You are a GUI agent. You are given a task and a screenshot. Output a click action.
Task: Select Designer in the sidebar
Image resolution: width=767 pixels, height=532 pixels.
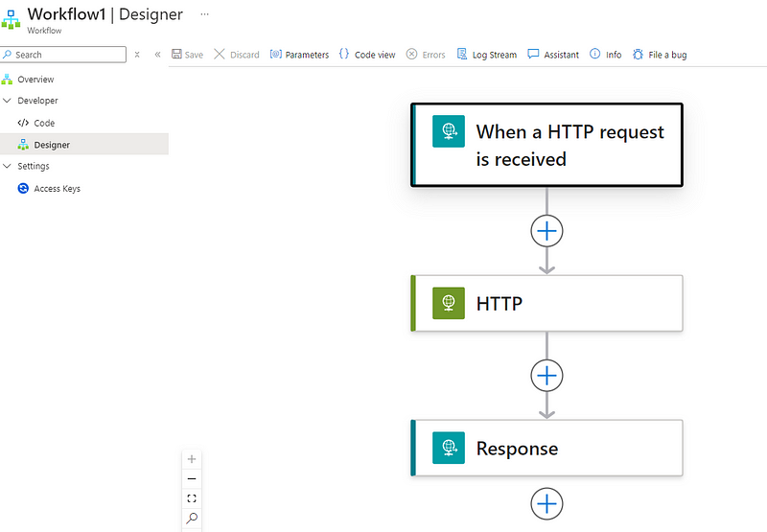tap(84, 144)
